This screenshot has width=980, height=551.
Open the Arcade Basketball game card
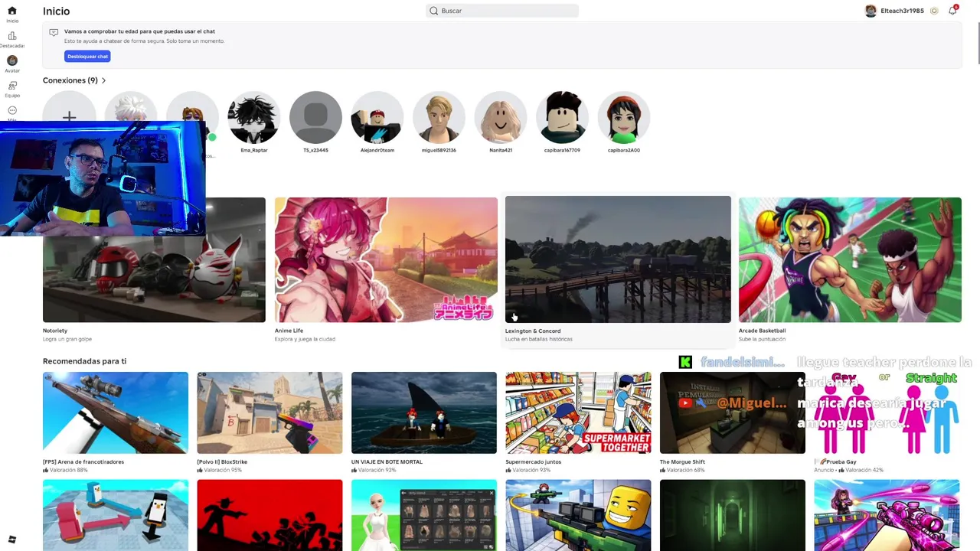tap(850, 270)
